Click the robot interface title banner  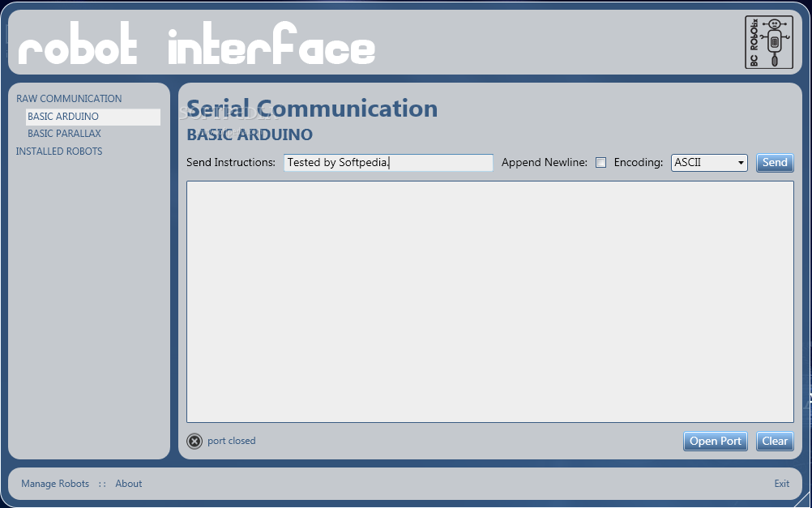tap(197, 48)
